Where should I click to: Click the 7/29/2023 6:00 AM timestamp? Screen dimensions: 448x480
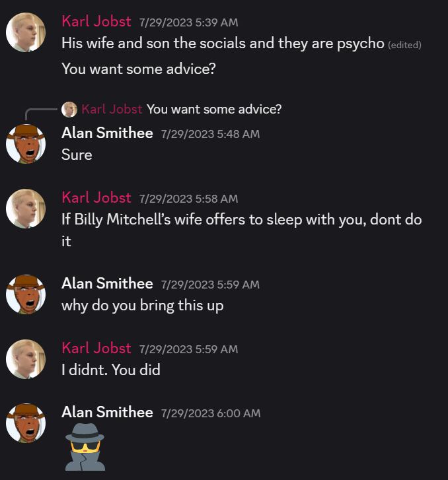coord(211,413)
